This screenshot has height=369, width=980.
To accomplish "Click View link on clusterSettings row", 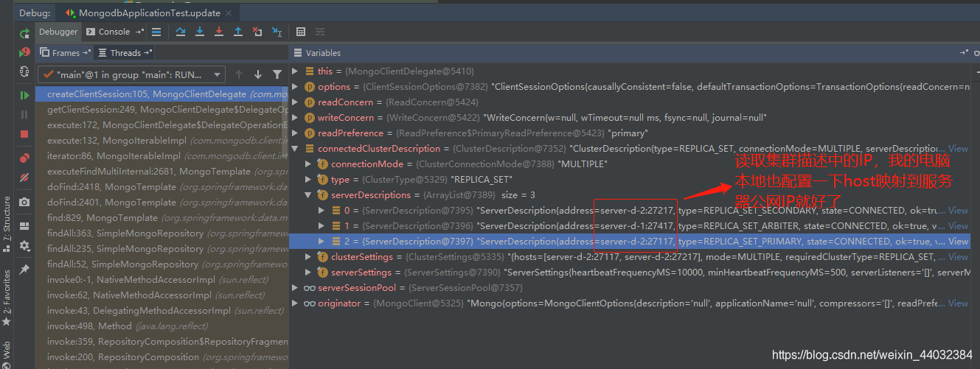I will click(958, 257).
